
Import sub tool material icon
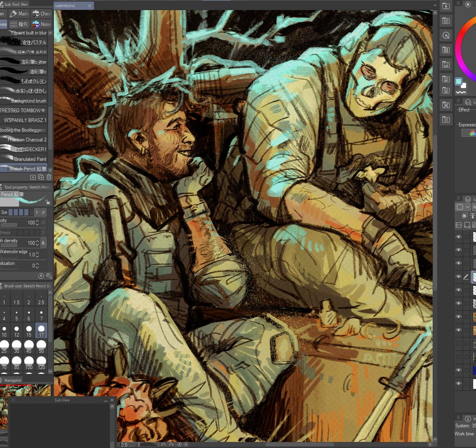(33, 177)
